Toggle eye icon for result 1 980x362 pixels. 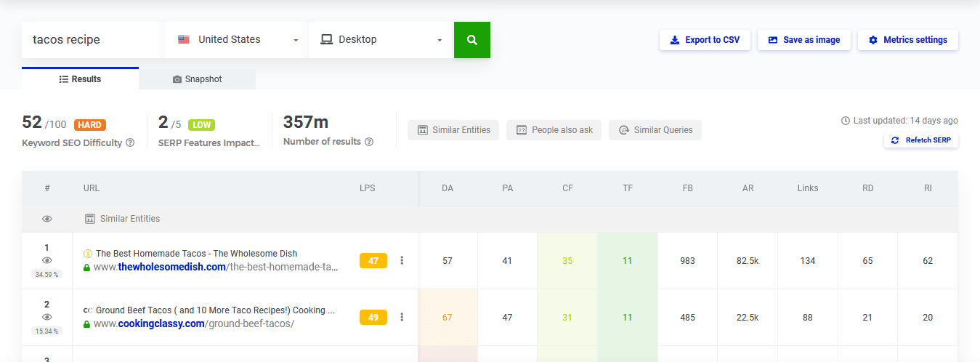tap(47, 260)
